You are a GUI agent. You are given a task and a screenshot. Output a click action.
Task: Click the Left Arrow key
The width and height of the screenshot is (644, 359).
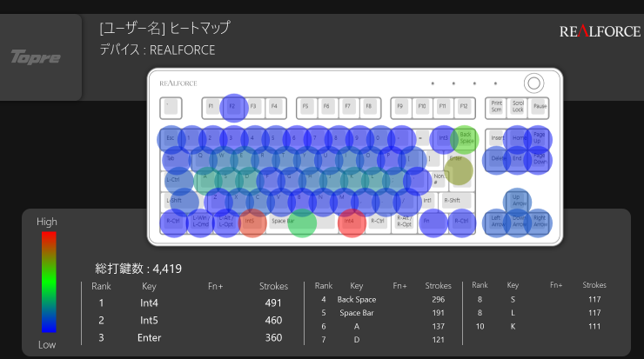click(496, 223)
